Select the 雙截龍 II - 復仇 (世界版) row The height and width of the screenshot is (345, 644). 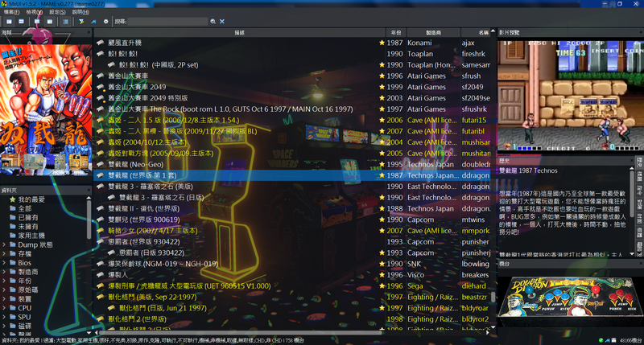[x=292, y=208]
